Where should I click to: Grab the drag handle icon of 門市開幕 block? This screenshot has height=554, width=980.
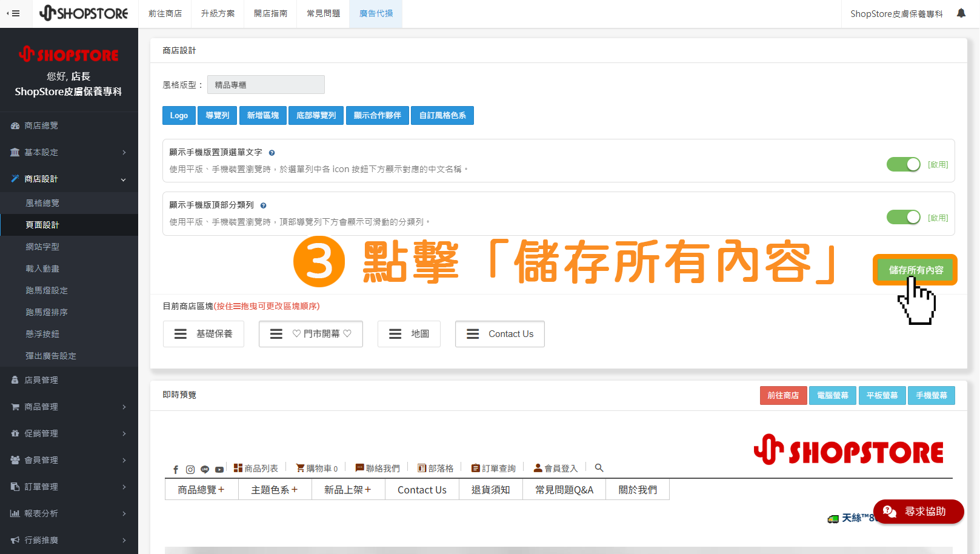point(276,334)
